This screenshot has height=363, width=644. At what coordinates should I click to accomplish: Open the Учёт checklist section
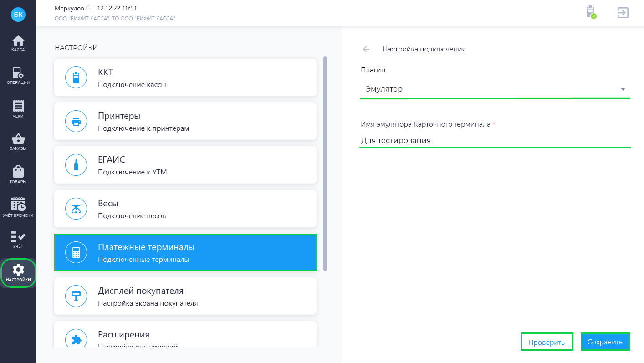[18, 240]
